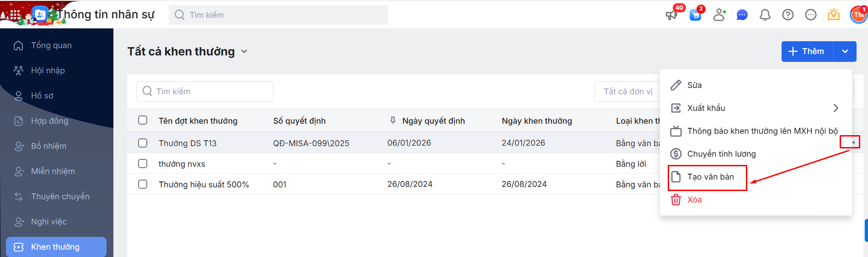The width and height of the screenshot is (868, 257).
Task: Click the idea lightbulb icon
Action: 833,15
